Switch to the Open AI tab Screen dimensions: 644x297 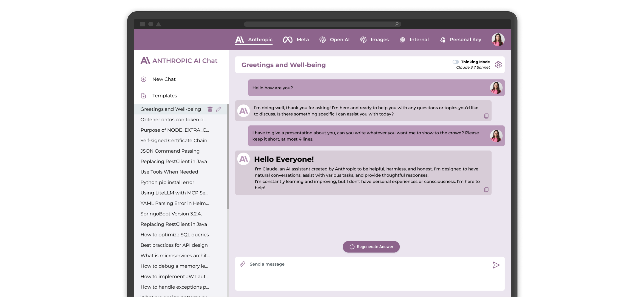coord(334,40)
